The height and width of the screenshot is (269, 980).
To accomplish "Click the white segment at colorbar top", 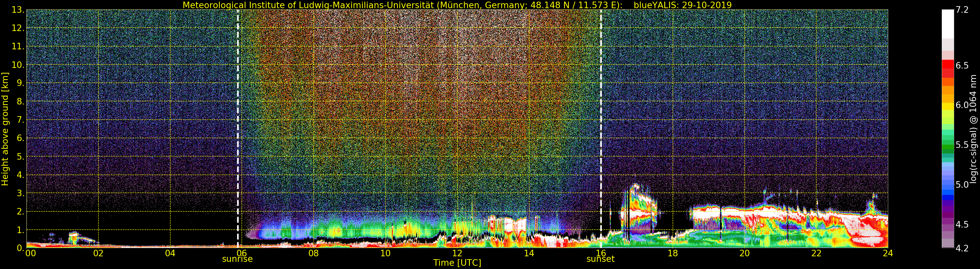I will point(948,24).
